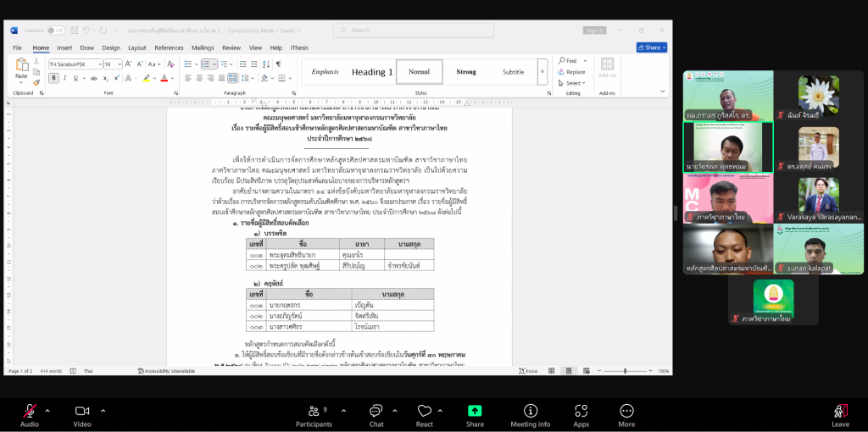Viewport: 868px width, 432px height.
Task: Toggle AutoSave switch
Action: tap(55, 30)
